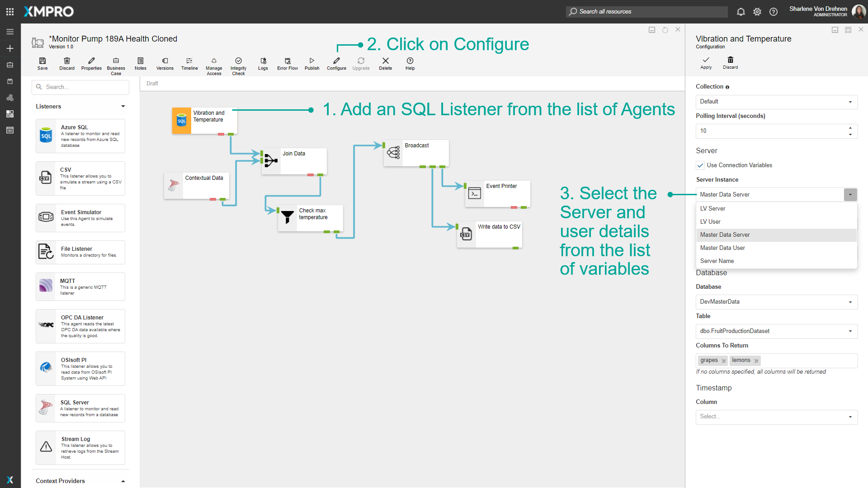The image size is (868, 488).
Task: Select LV User from the list
Action: (776, 222)
